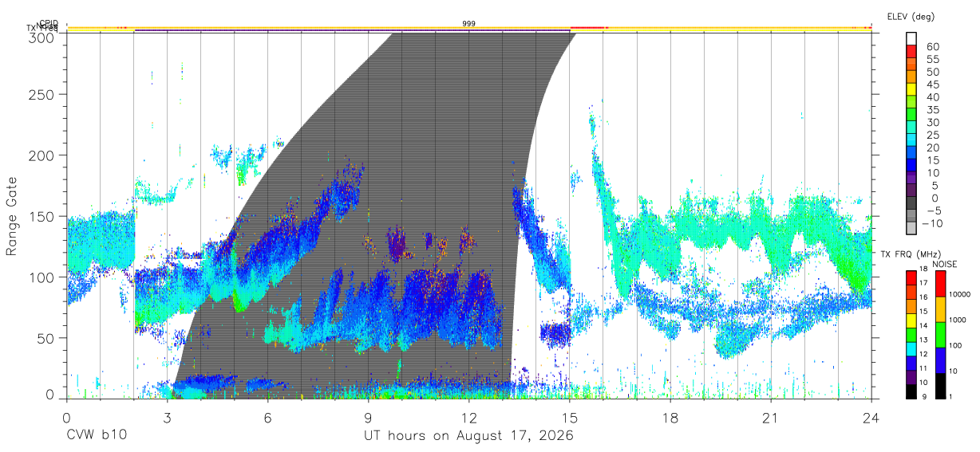Viewport: 980px width, 452px height.
Task: Click the 100 tick on Range Gate axis
Action: (41, 277)
